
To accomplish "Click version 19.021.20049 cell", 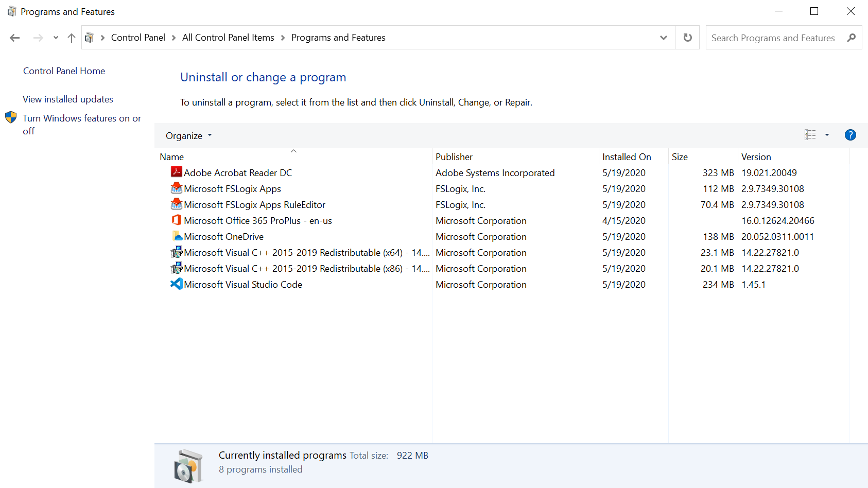I will coord(769,173).
